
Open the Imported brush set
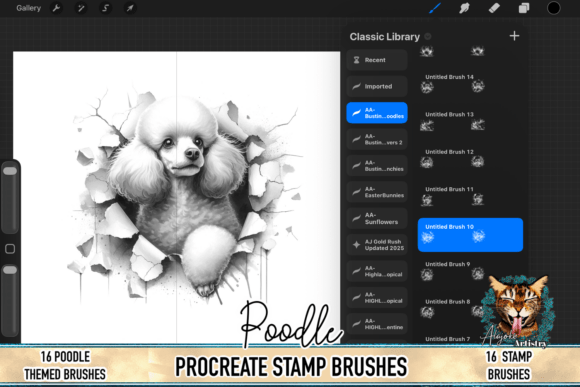tap(377, 86)
